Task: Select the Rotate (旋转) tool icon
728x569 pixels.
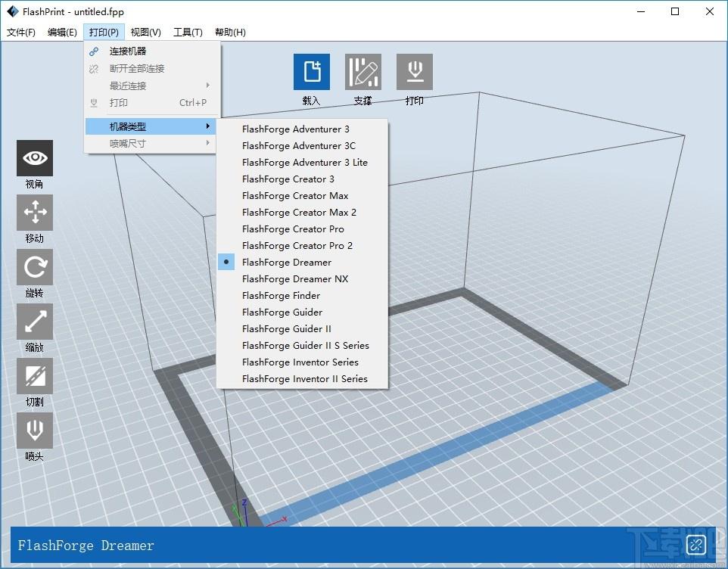Action: tap(35, 267)
